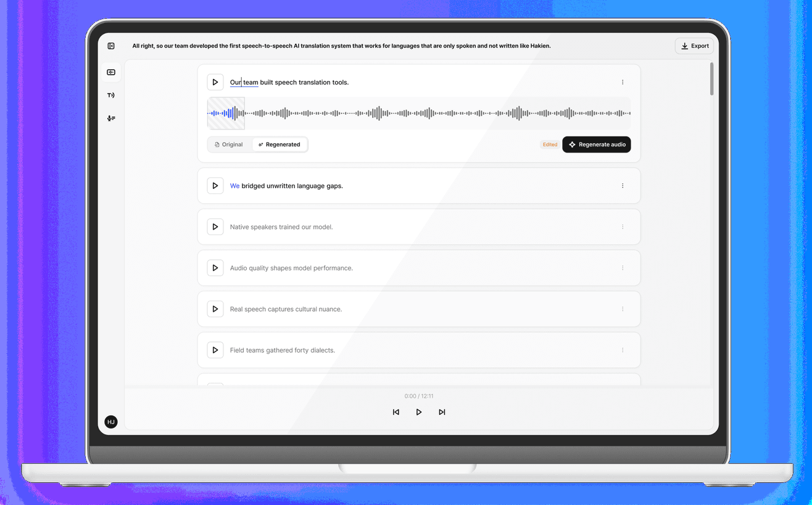812x505 pixels.
Task: Toggle the sidebar panel icon
Action: [x=111, y=46]
